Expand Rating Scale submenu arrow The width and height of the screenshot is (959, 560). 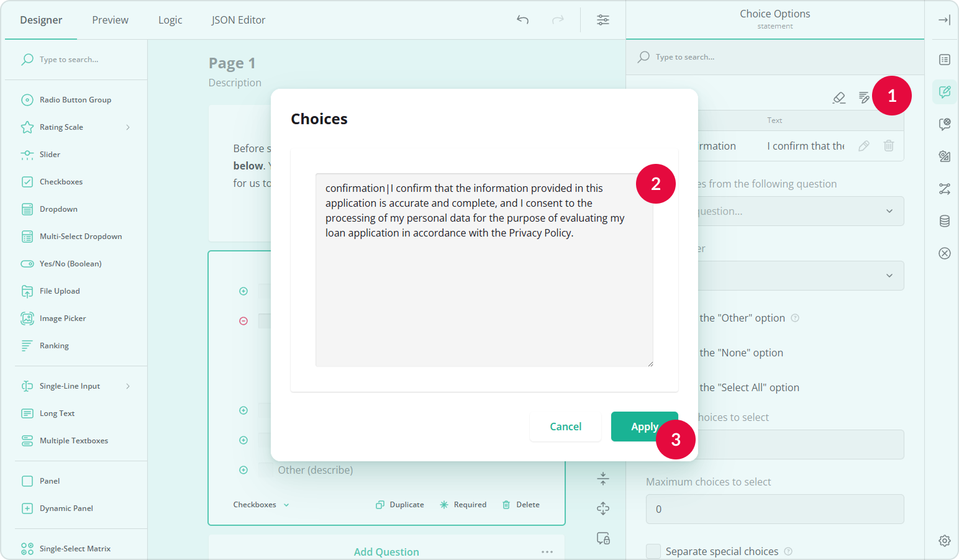(128, 127)
